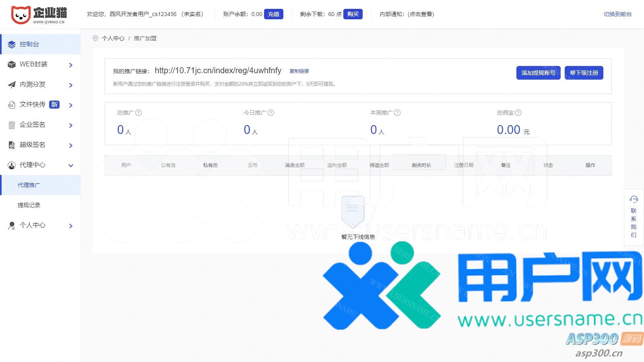This screenshot has width=644, height=362.
Task: Select the 代理推广 submenu item
Action: pos(29,185)
